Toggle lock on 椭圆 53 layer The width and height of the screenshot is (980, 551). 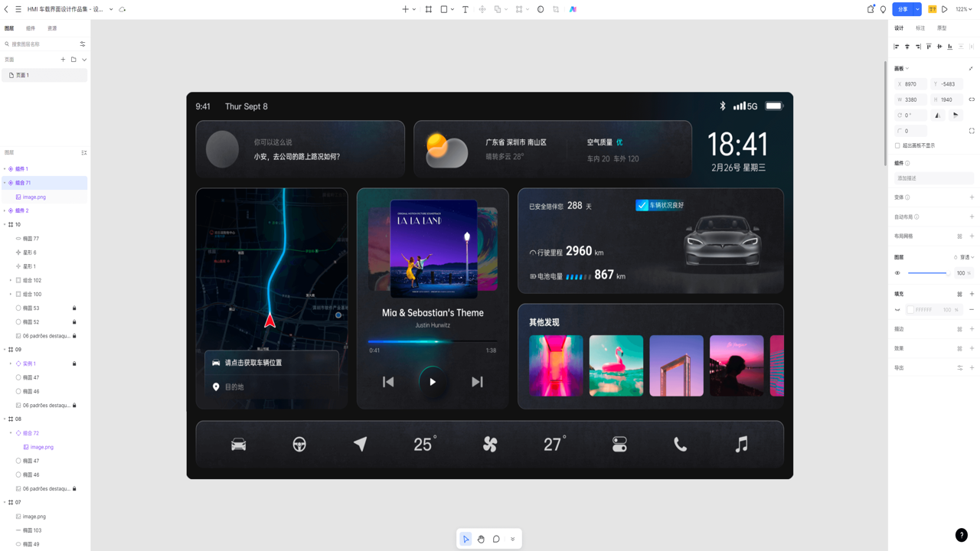(x=74, y=308)
